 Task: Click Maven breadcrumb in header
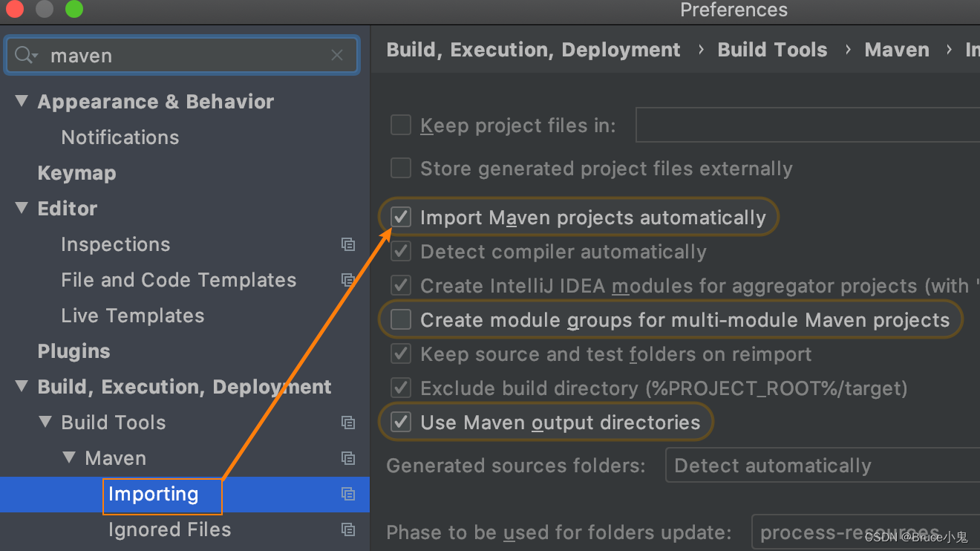click(x=897, y=50)
